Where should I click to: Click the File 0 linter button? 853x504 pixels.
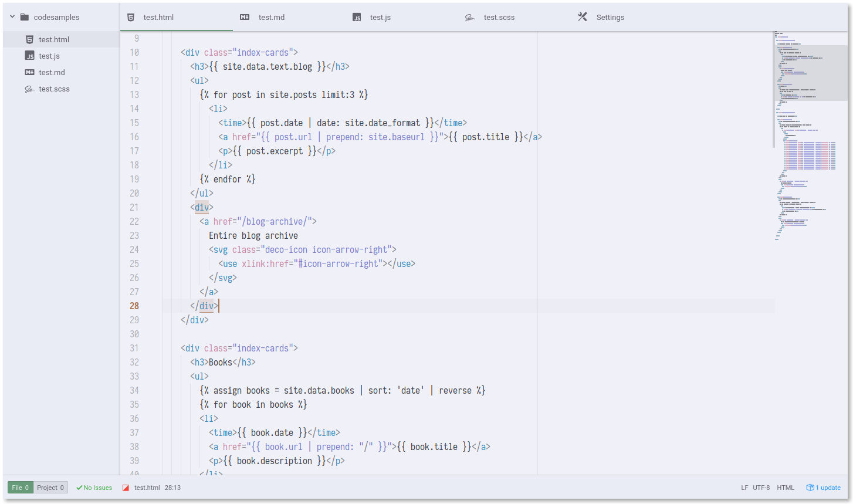(21, 488)
